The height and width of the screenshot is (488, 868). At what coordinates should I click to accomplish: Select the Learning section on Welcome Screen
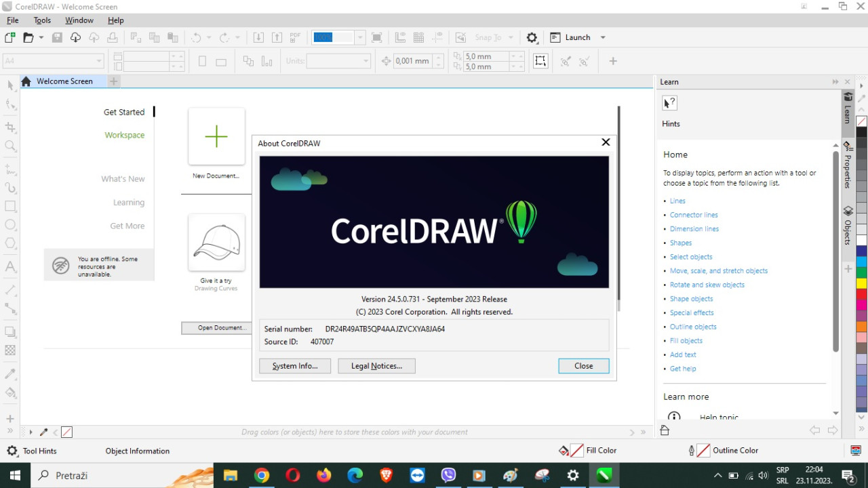tap(129, 203)
